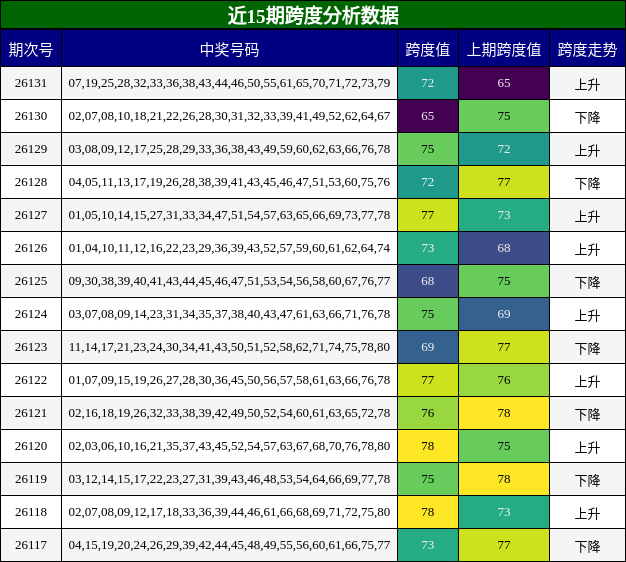
Task: Select period number 26125
Action: [31, 281]
